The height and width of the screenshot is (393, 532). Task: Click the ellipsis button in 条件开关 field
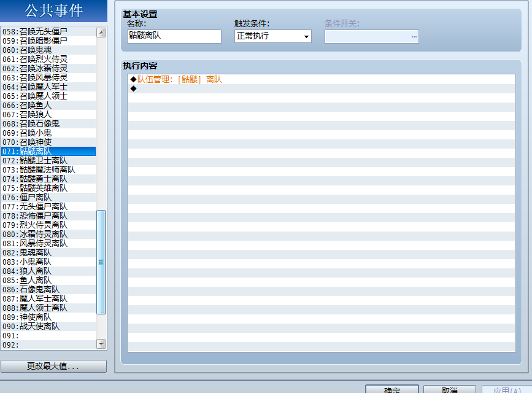pyautogui.click(x=414, y=37)
